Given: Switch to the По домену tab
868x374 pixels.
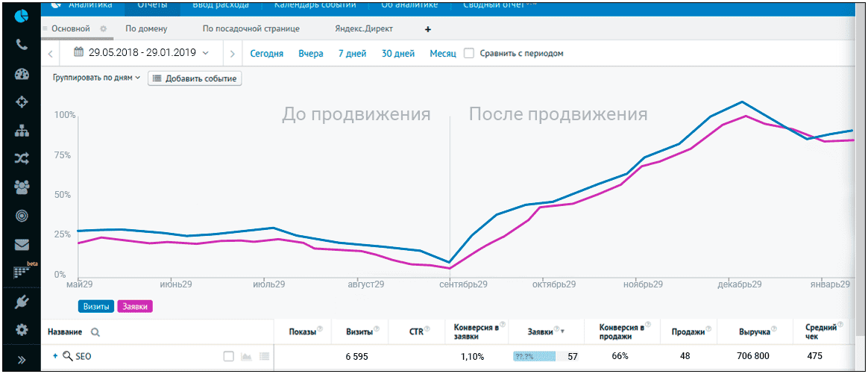Looking at the screenshot, I should point(146,29).
